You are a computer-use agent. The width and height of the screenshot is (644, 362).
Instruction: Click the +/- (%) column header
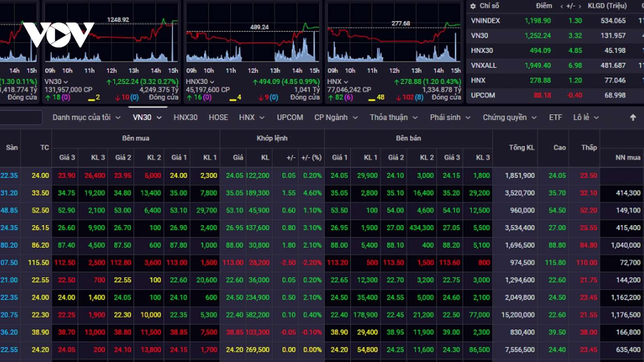coord(312,157)
